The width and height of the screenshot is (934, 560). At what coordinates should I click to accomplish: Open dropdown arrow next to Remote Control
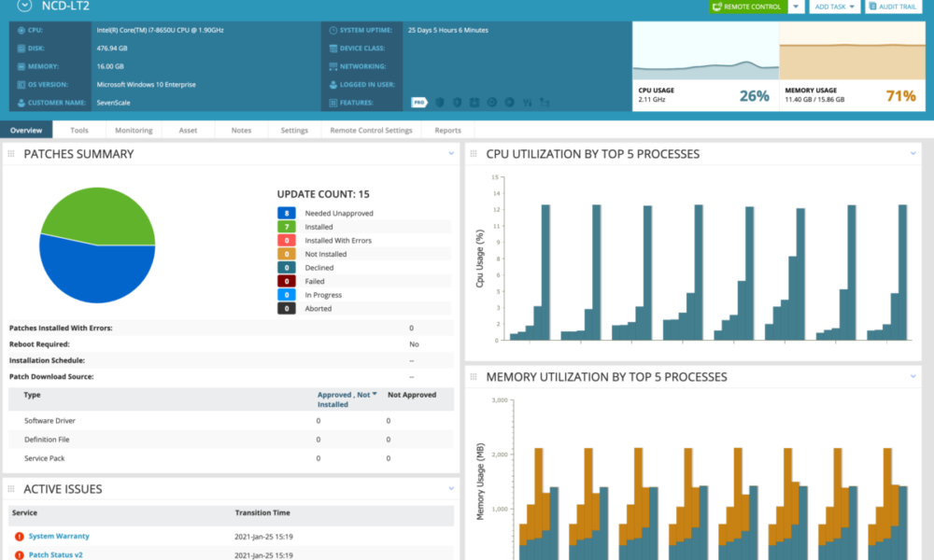pyautogui.click(x=795, y=7)
